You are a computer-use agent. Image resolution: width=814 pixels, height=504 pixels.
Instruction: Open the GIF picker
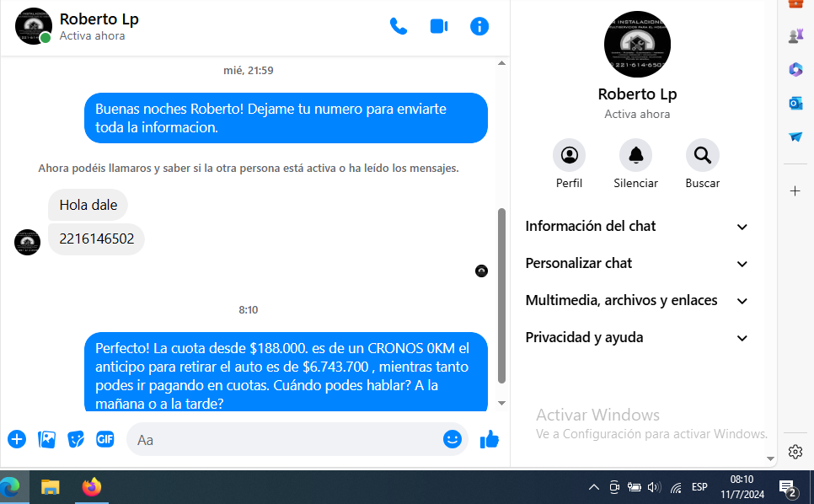tap(104, 439)
